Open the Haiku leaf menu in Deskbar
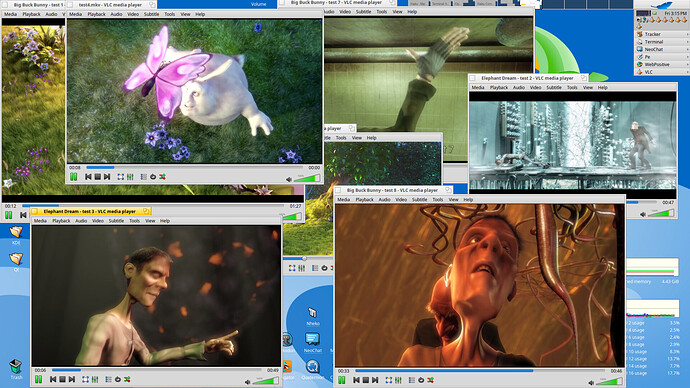This screenshot has height=388, width=690. (661, 4)
